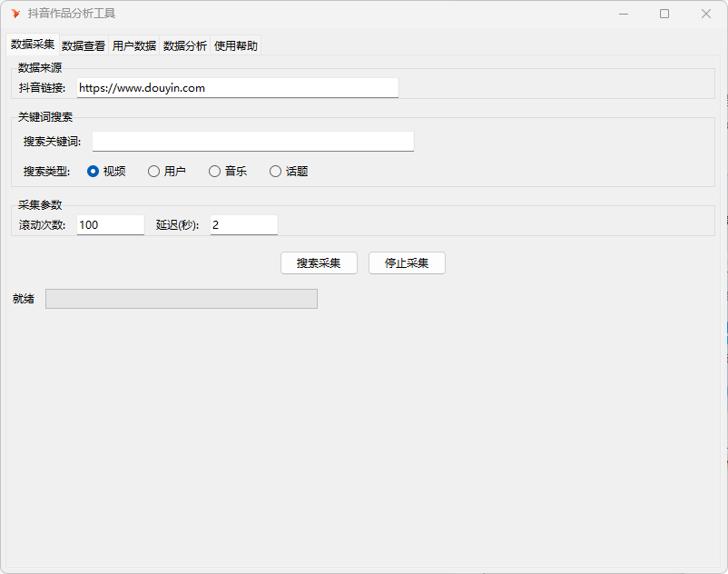Click the 就绪 status text
The height and width of the screenshot is (574, 728).
click(24, 299)
